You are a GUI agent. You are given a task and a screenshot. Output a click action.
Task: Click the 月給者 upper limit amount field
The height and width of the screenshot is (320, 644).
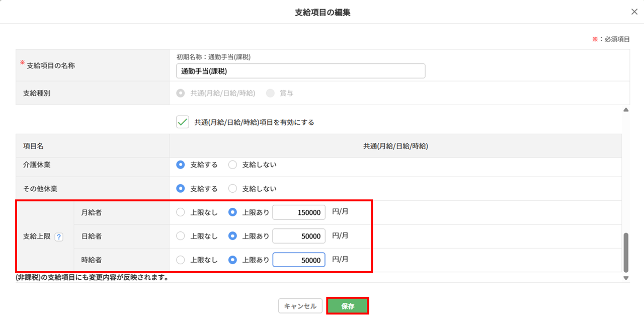point(299,212)
